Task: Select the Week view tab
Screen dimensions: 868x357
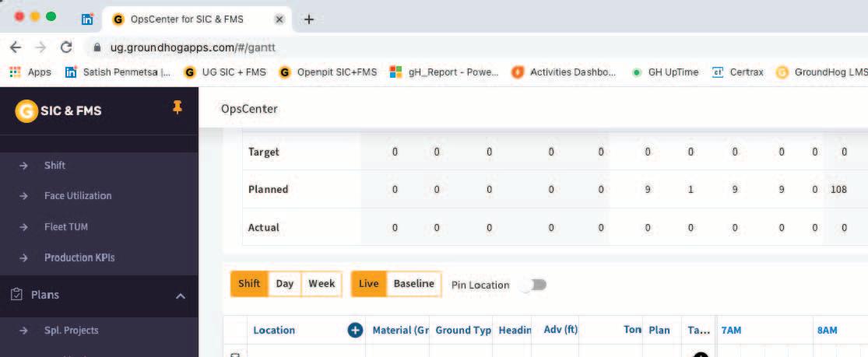Action: (x=322, y=283)
